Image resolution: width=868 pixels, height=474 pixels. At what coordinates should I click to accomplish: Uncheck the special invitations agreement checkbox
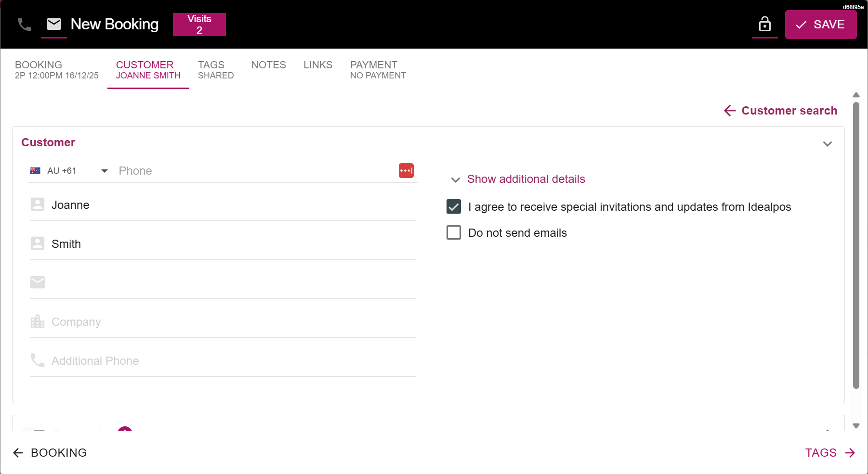point(454,207)
